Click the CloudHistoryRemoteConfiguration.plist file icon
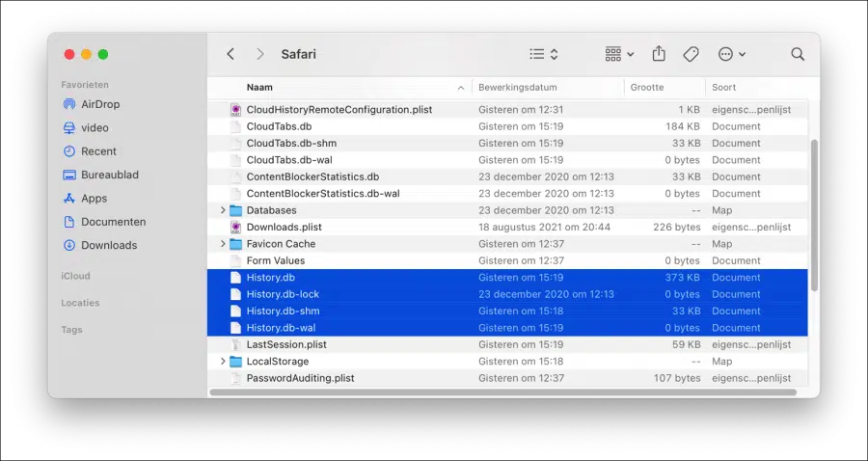868x461 pixels. pyautogui.click(x=236, y=110)
